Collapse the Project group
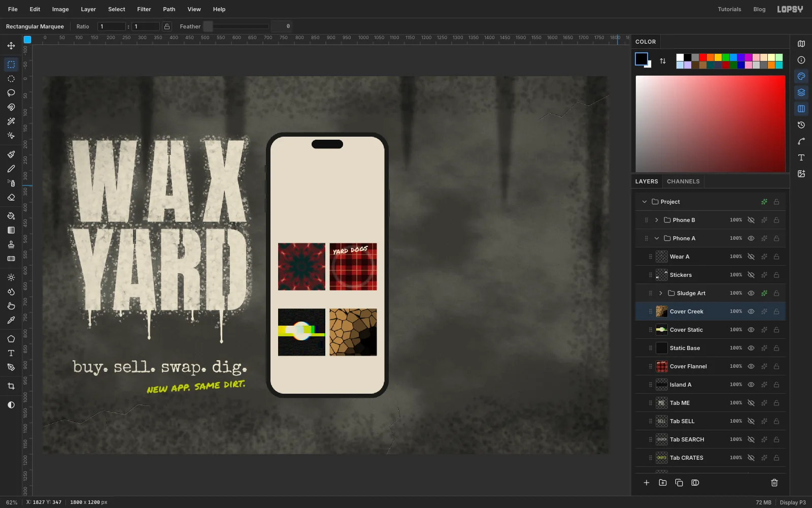Screen dimensions: 812x508 (x=645, y=202)
